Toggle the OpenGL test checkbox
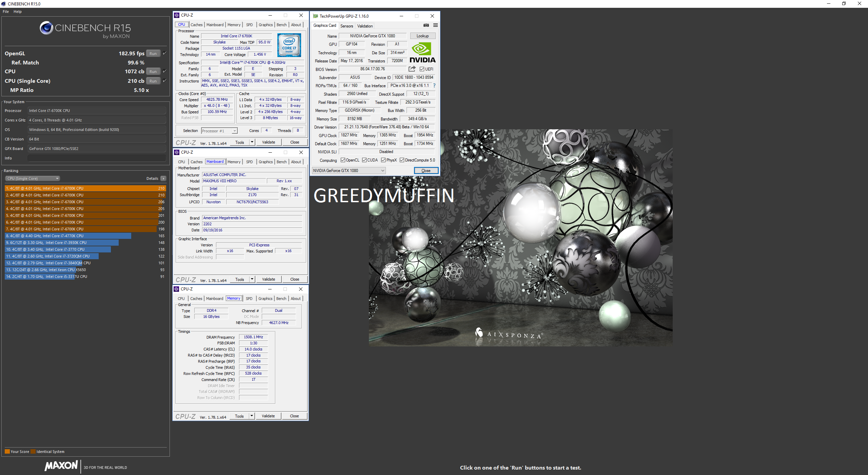This screenshot has height=475, width=868. (164, 53)
